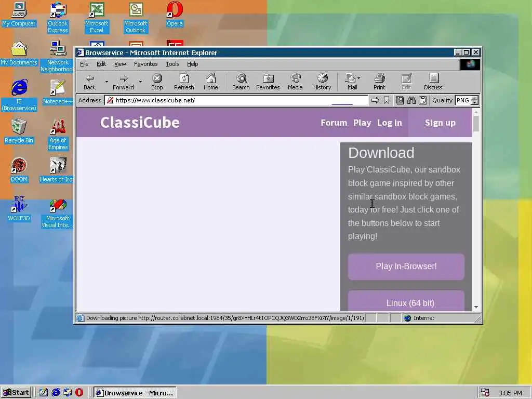The image size is (532, 399).
Task: Open the Microsoft Excel desktop shortcut
Action: [x=97, y=18]
